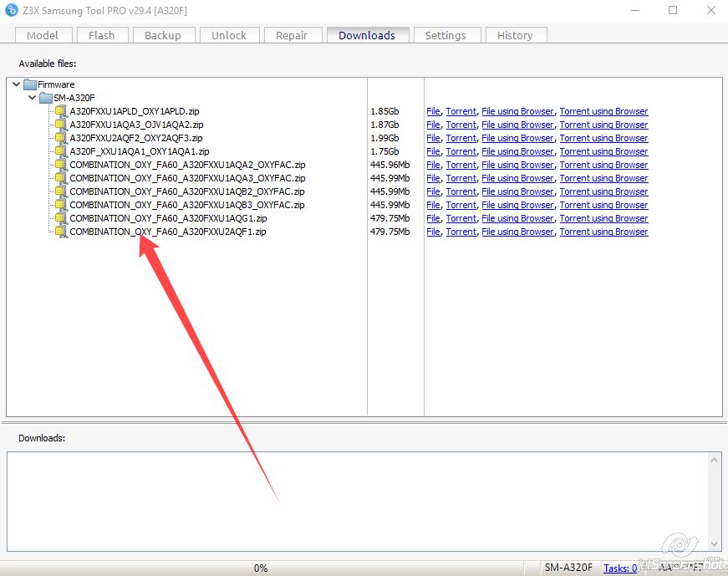Click Torrent link for COMBINATION A320FXXU2AQF1.zip
Viewport: 728px width, 576px height.
[x=461, y=232]
